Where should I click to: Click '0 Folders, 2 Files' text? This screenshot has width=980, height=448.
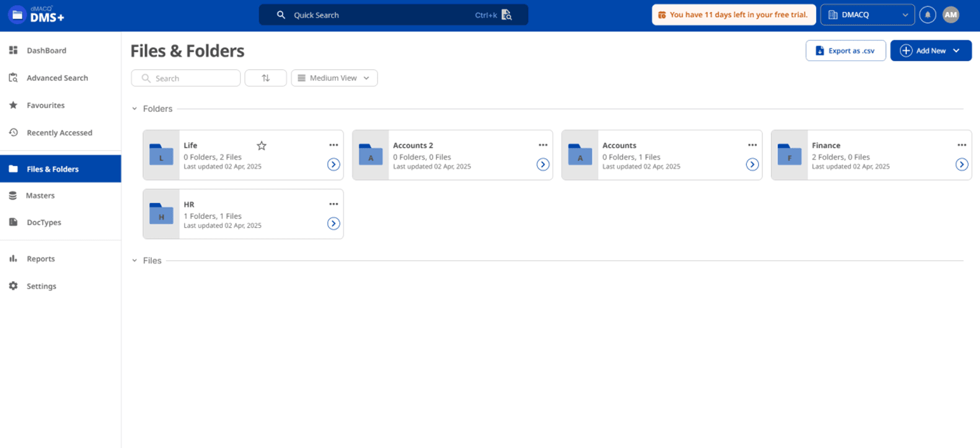213,157
